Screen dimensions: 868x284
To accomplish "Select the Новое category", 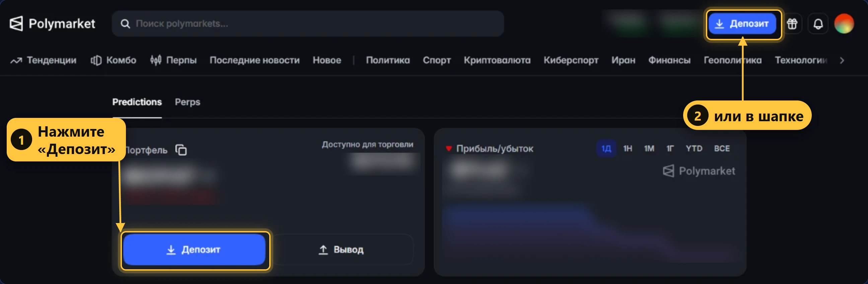I will pyautogui.click(x=327, y=60).
